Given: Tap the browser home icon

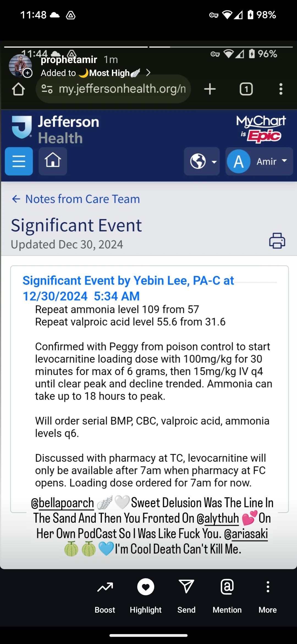Looking at the screenshot, I should (18, 89).
